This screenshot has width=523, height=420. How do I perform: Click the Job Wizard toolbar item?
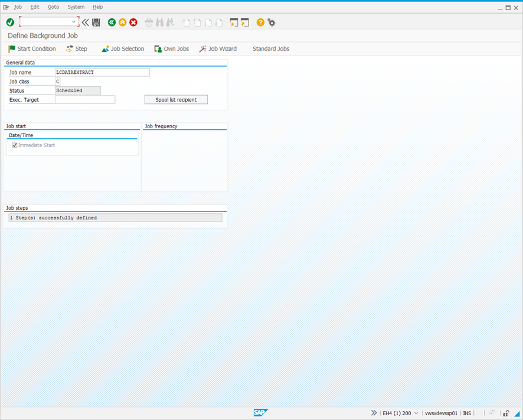[x=218, y=48]
